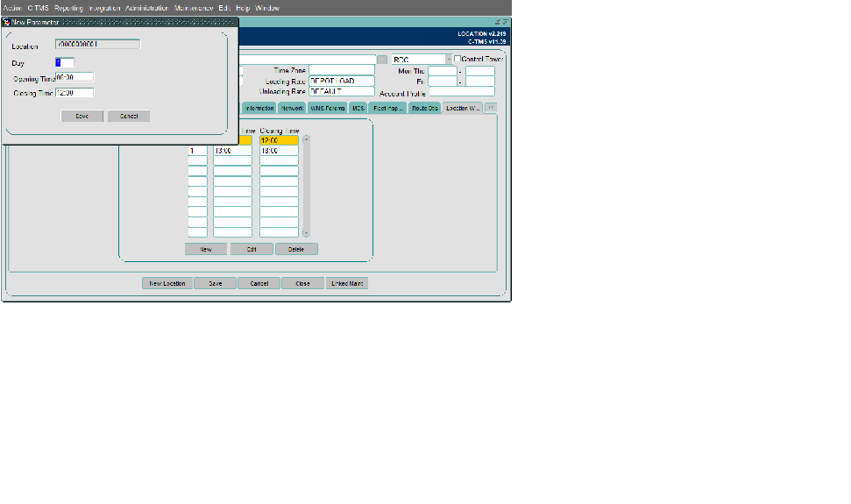851x504 pixels.
Task: Click the Fri end time field
Action: coord(479,82)
